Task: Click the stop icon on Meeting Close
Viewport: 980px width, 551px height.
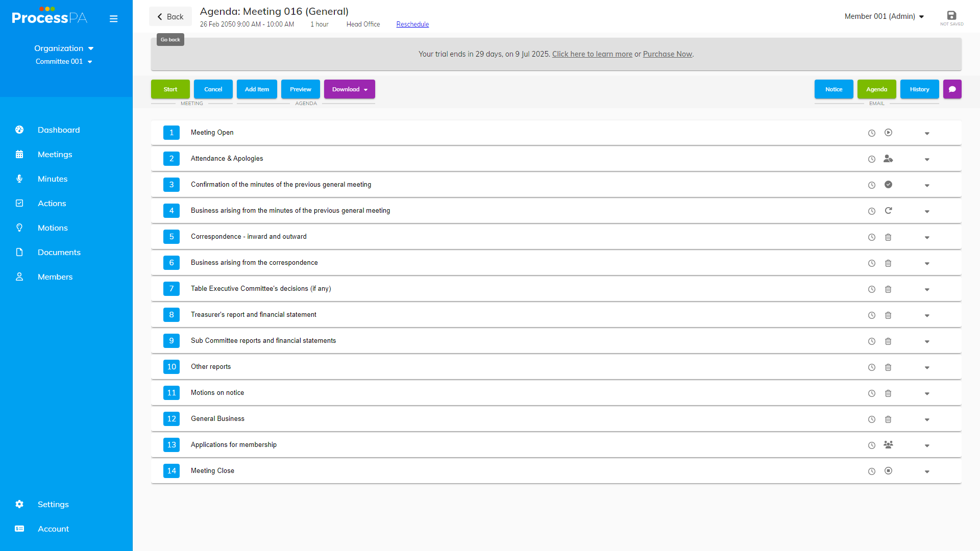Action: pos(888,471)
